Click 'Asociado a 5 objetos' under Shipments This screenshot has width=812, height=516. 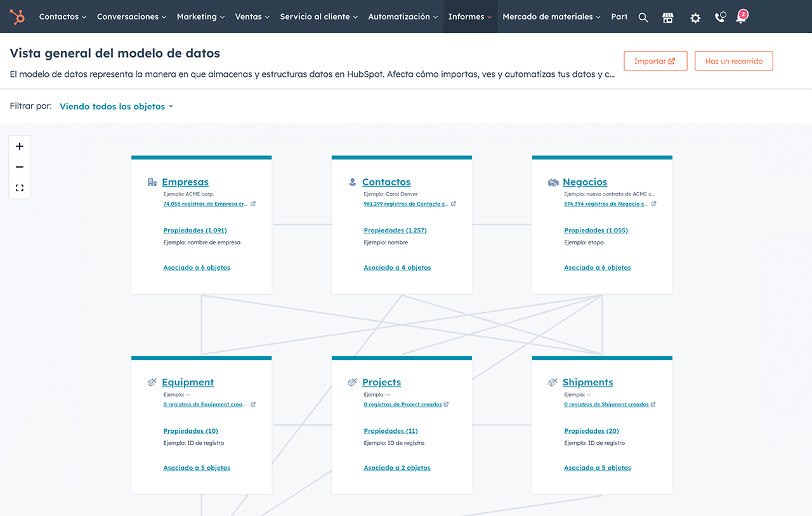[597, 468]
